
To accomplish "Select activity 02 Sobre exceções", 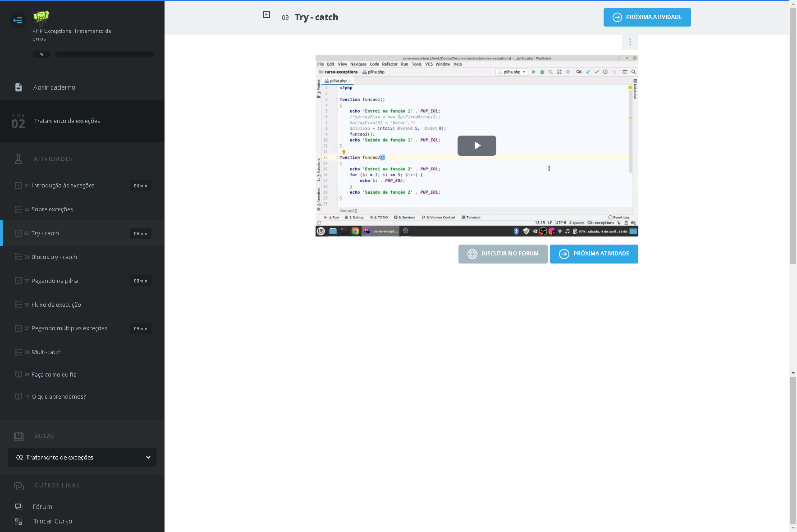I will pos(52,209).
